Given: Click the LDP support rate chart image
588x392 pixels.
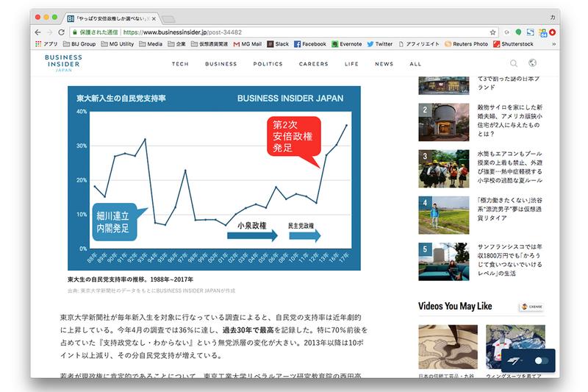Looking at the screenshot, I should (214, 178).
